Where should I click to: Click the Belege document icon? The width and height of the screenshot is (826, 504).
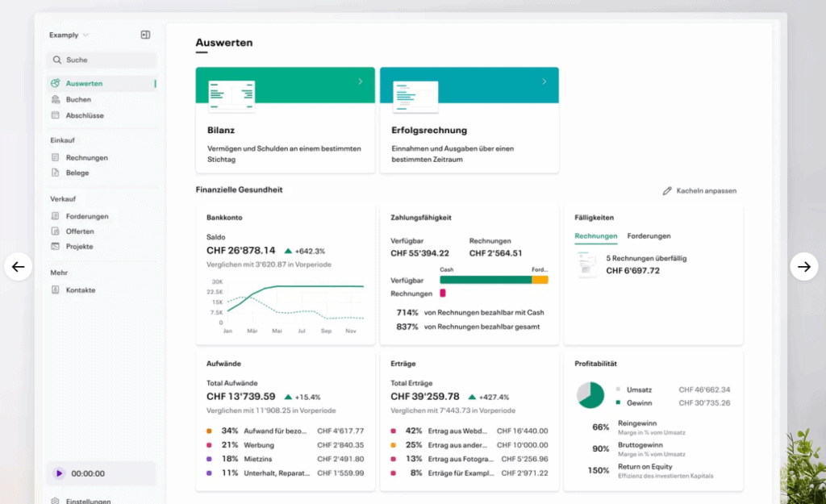point(55,173)
